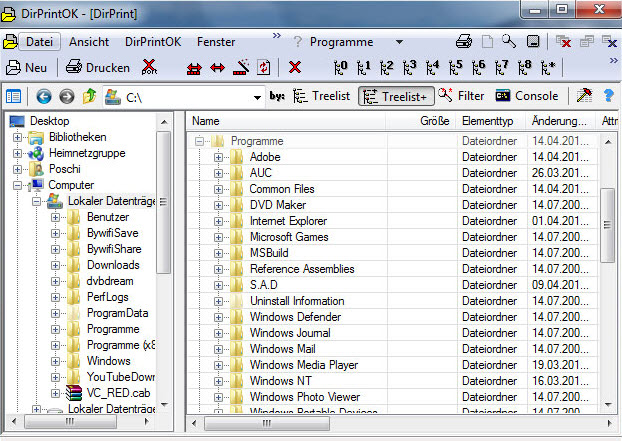Go up one folder level

click(90, 96)
